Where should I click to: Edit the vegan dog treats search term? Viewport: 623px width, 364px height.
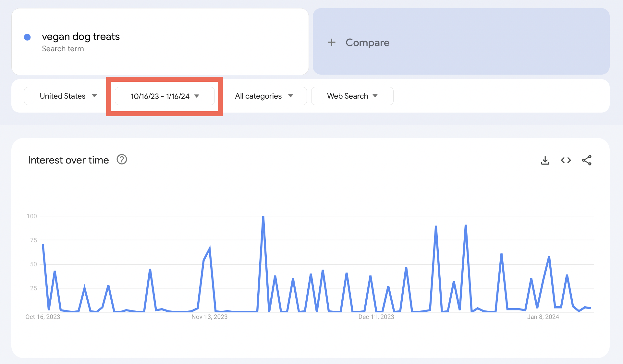[x=81, y=37]
